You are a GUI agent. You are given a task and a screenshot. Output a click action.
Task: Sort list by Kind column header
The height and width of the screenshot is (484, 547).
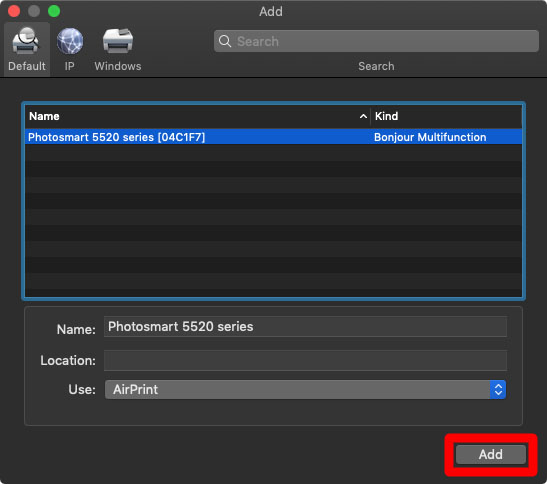click(x=386, y=116)
